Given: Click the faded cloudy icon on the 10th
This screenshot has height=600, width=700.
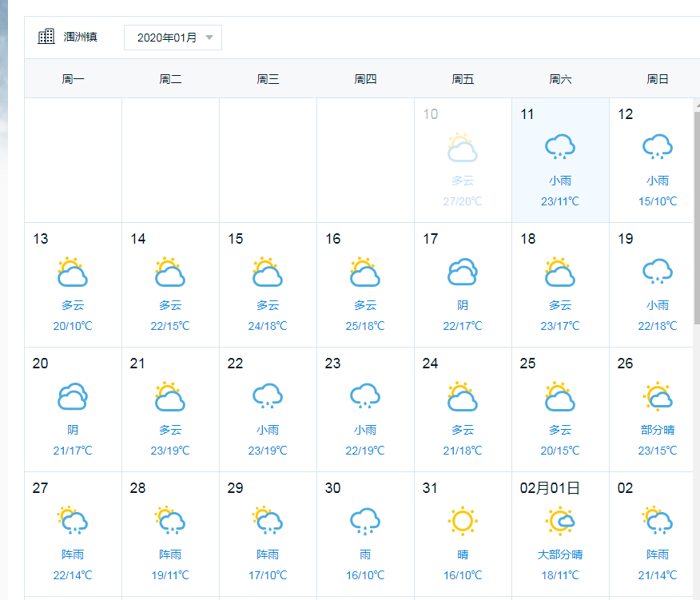Looking at the screenshot, I should tap(463, 147).
